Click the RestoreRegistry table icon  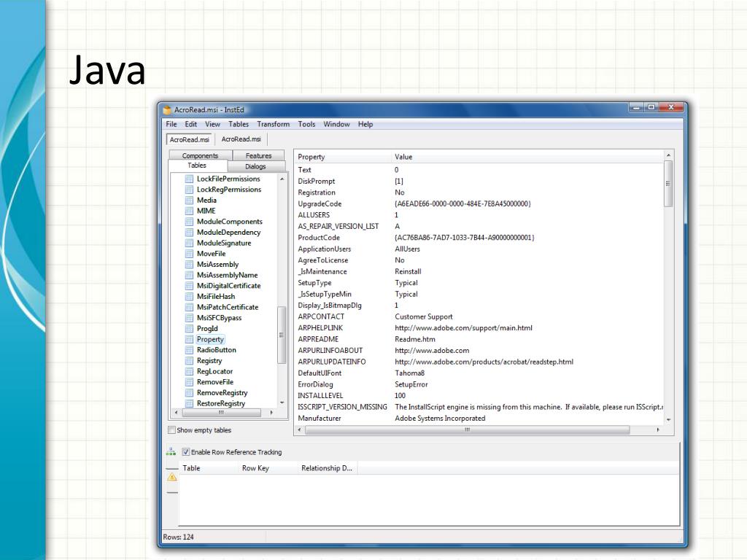(189, 403)
